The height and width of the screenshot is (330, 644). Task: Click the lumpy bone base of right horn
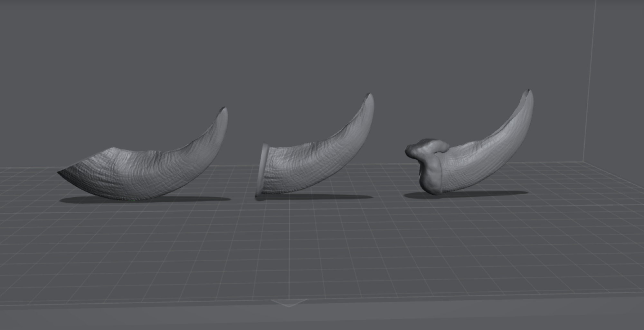[425, 164]
